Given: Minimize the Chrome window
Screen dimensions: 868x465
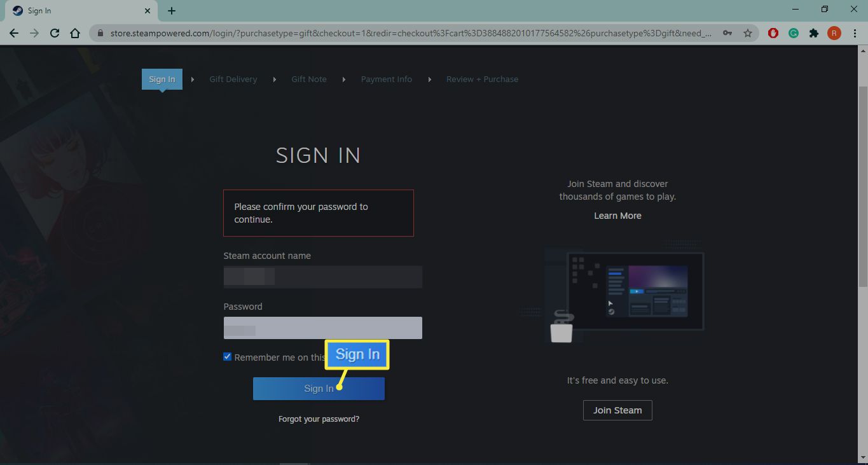Looking at the screenshot, I should (796, 10).
